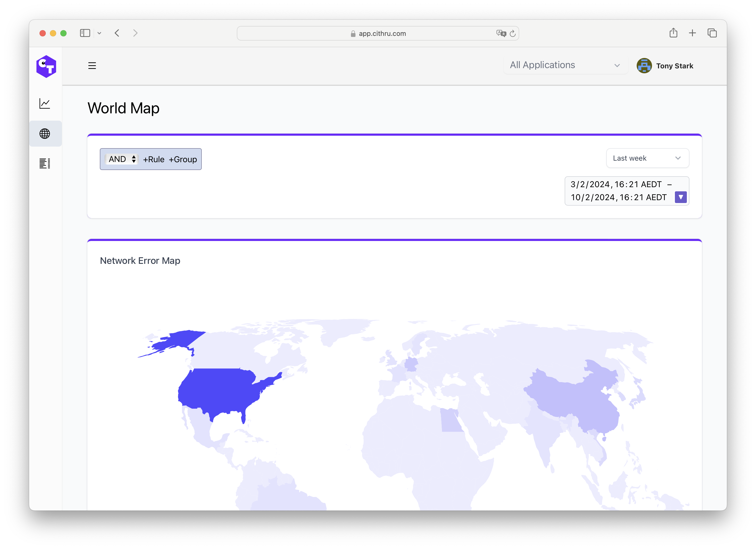
Task: Expand the date range picker arrow
Action: point(681,197)
